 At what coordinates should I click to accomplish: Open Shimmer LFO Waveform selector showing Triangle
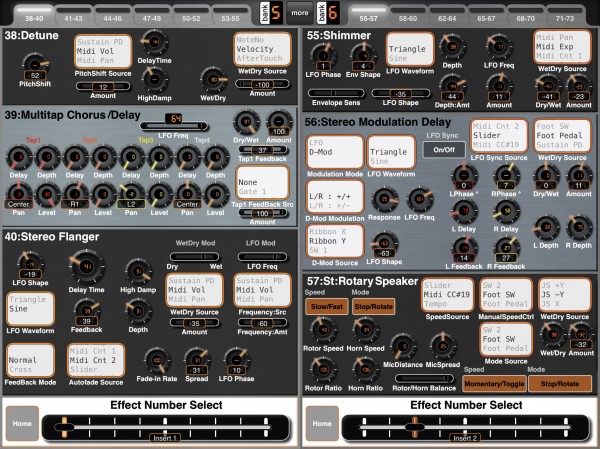(x=410, y=49)
